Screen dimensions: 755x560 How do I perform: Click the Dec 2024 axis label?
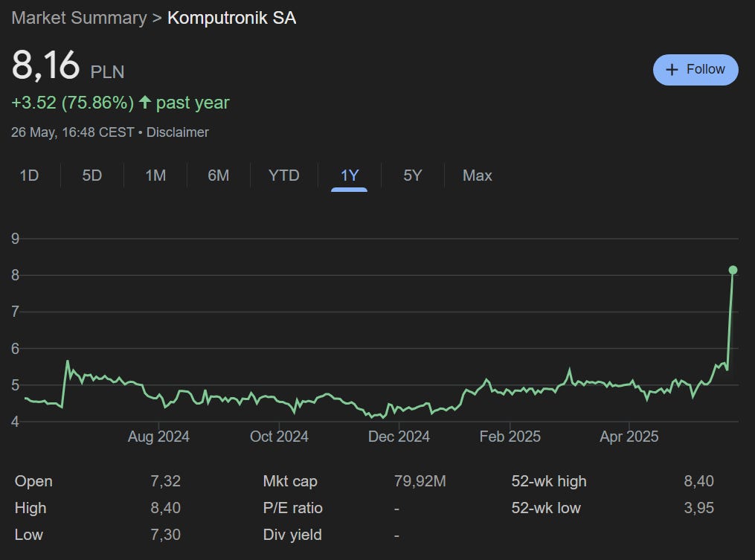(399, 437)
